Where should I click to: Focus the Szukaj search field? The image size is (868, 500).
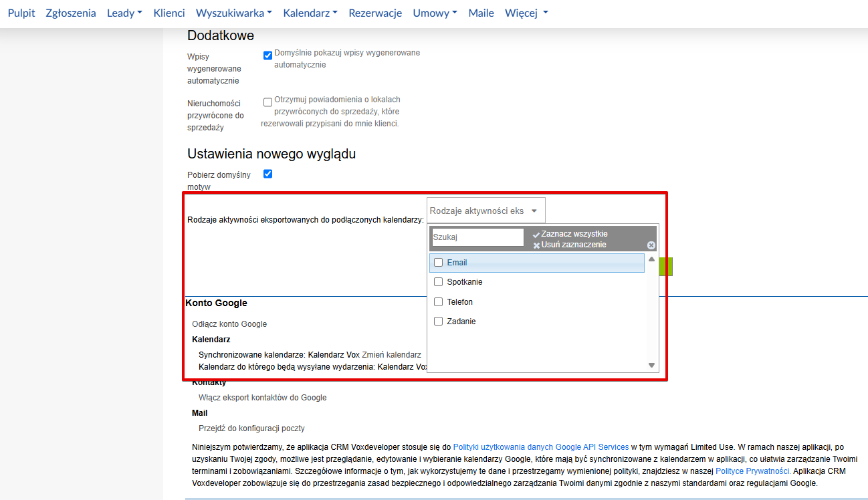(477, 237)
